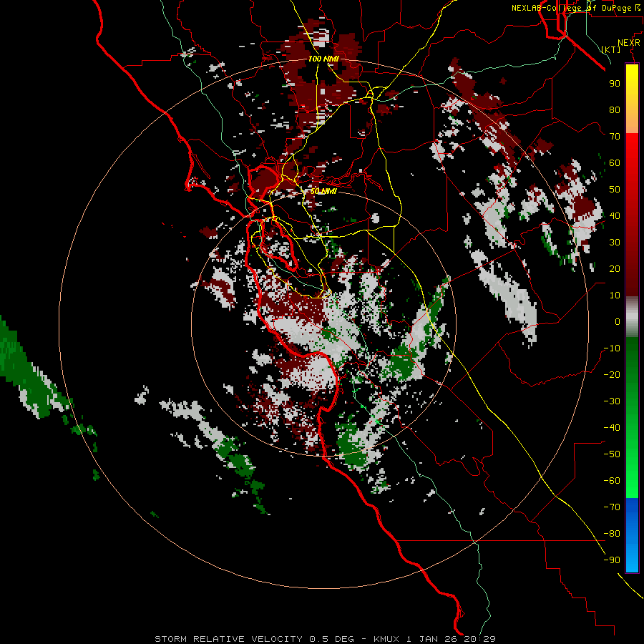Click the 100 NMI range ring label

point(323,59)
